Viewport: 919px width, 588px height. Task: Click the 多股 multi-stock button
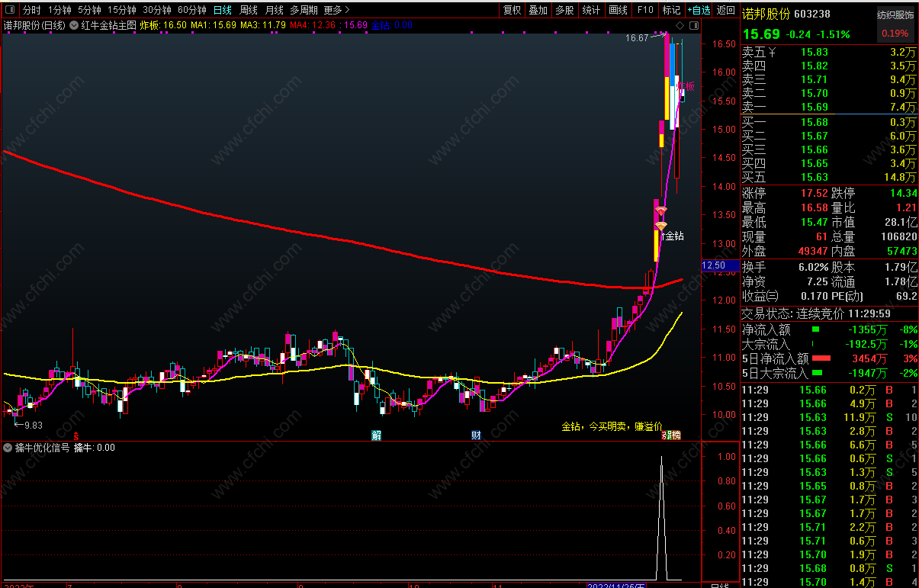(x=564, y=10)
